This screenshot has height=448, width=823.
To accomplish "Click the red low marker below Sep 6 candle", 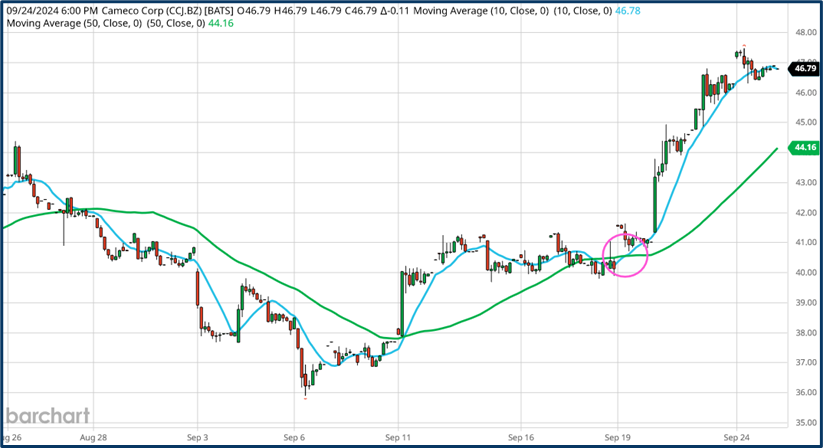I will (x=305, y=398).
